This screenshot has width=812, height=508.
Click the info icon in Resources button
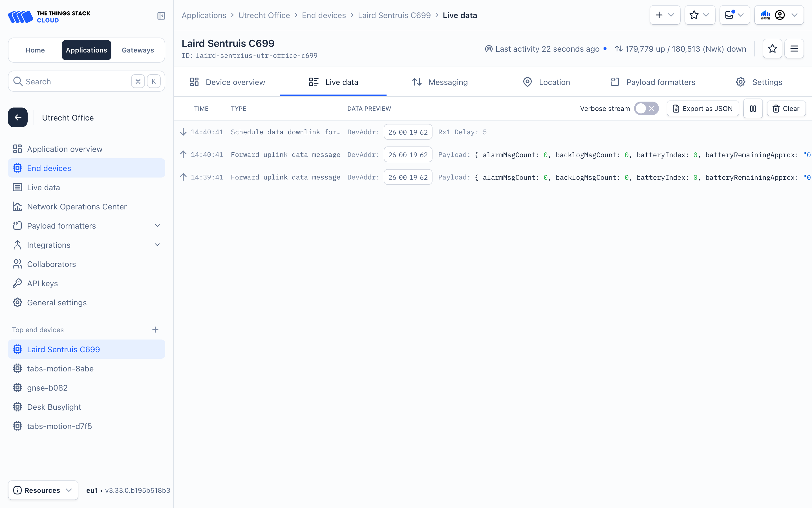17,490
